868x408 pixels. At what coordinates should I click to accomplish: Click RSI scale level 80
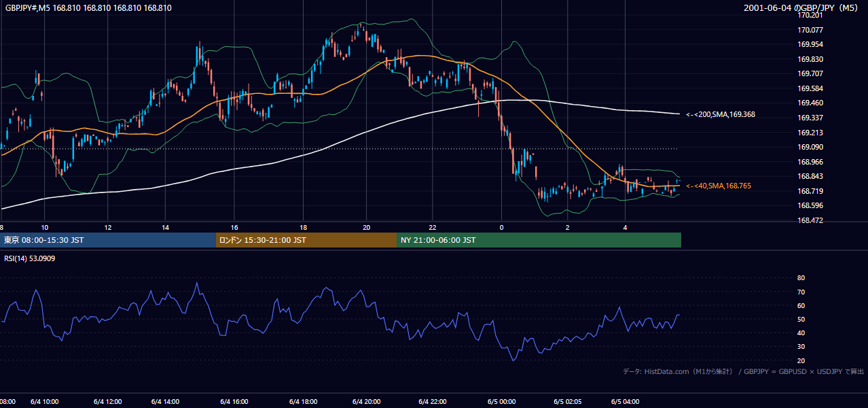pyautogui.click(x=801, y=278)
